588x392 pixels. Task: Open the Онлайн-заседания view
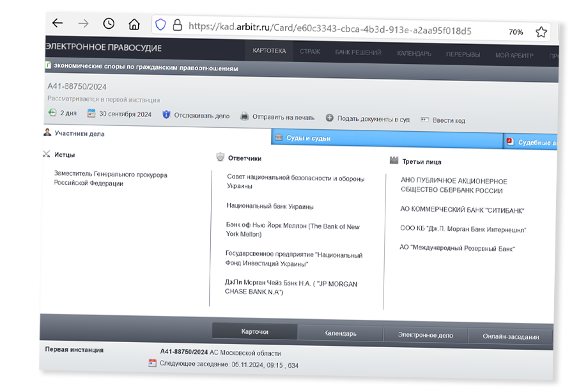tap(511, 336)
